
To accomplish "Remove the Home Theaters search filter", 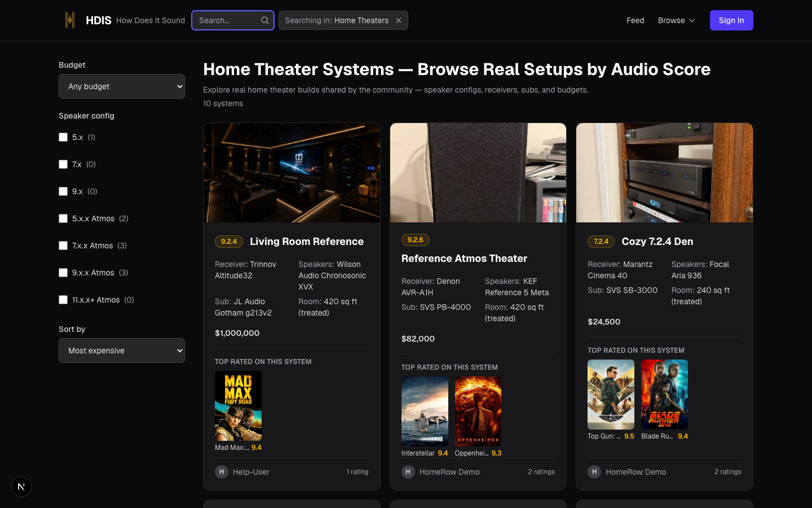I will click(x=399, y=20).
